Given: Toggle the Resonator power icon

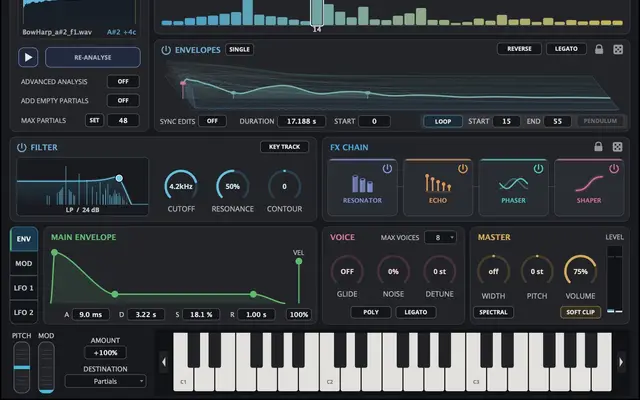Looking at the screenshot, I should click(387, 169).
